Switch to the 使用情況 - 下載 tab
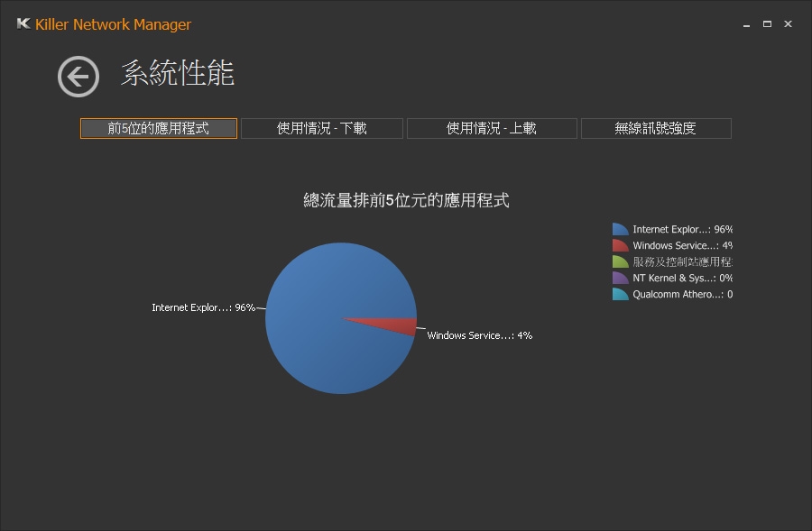Screen dimensions: 812x531 point(321,128)
